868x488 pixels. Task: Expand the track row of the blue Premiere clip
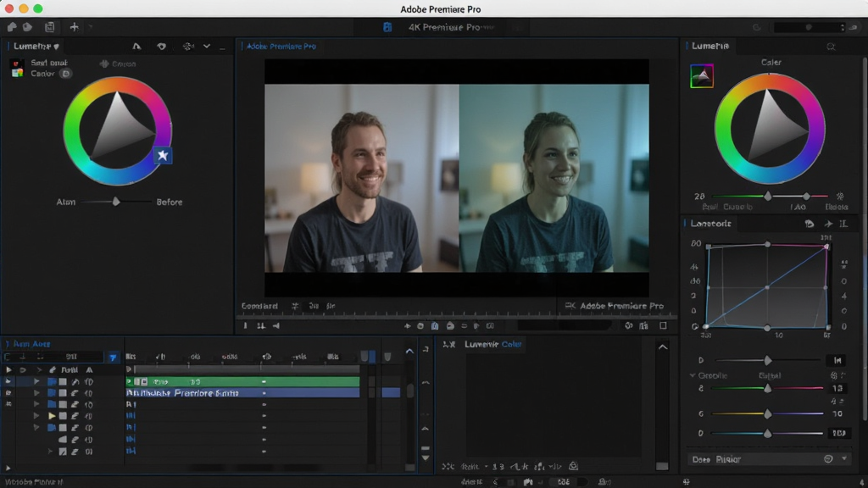pyautogui.click(x=36, y=393)
